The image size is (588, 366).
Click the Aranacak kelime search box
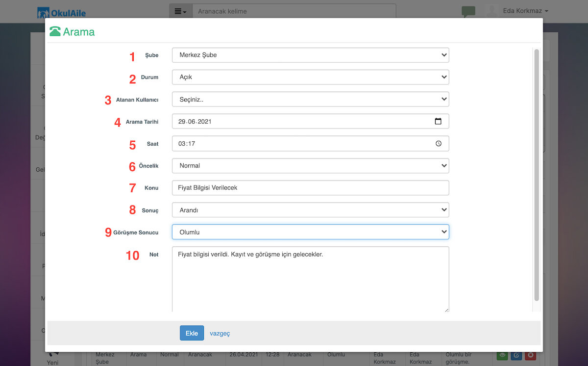pos(294,11)
